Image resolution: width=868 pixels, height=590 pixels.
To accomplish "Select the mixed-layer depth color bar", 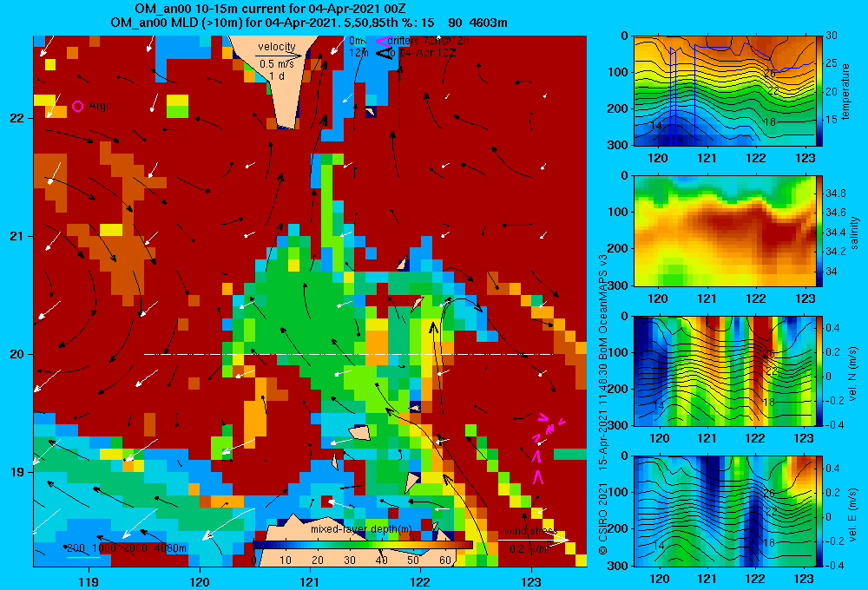I will click(x=363, y=545).
